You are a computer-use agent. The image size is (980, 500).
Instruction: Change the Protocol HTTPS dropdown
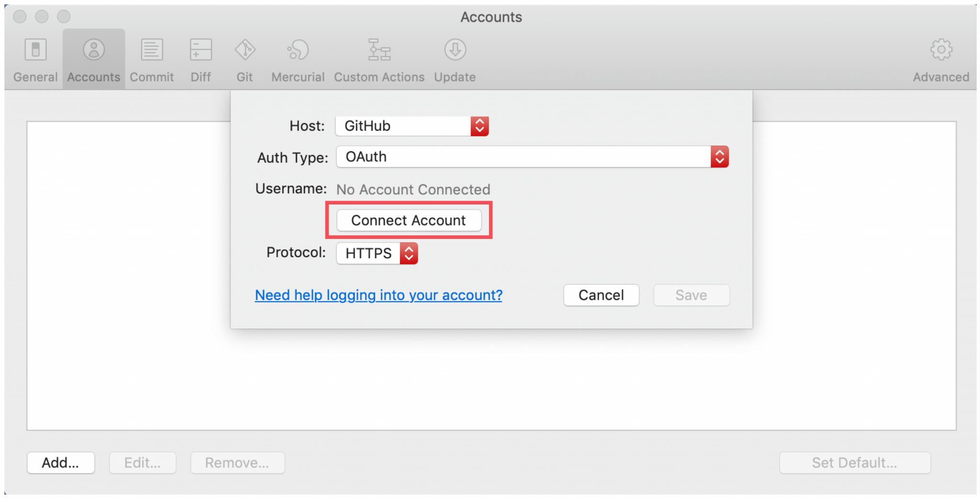pyautogui.click(x=377, y=253)
